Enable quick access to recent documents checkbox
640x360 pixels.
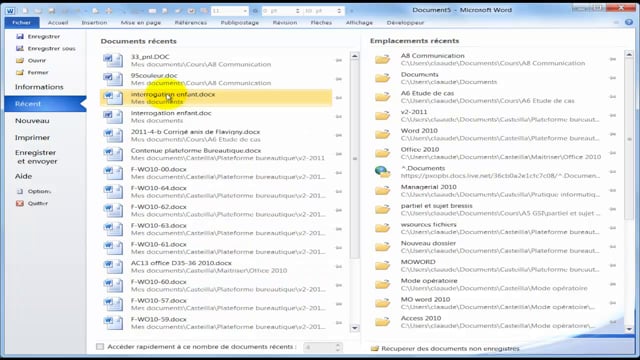(x=100, y=347)
